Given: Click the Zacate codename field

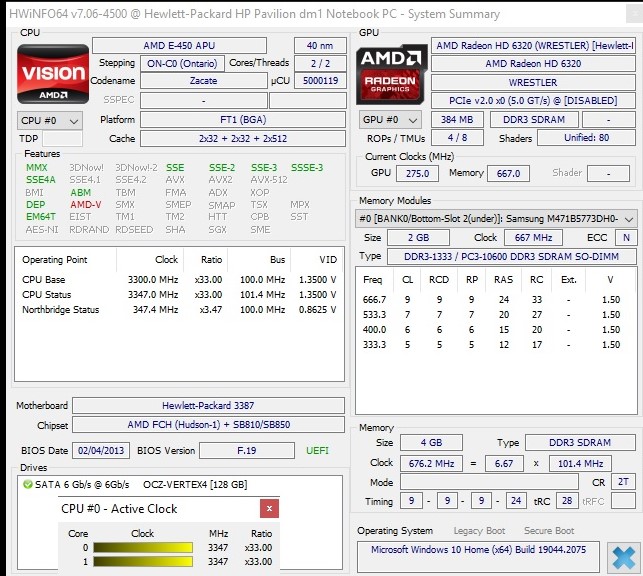Looking at the screenshot, I should [203, 81].
